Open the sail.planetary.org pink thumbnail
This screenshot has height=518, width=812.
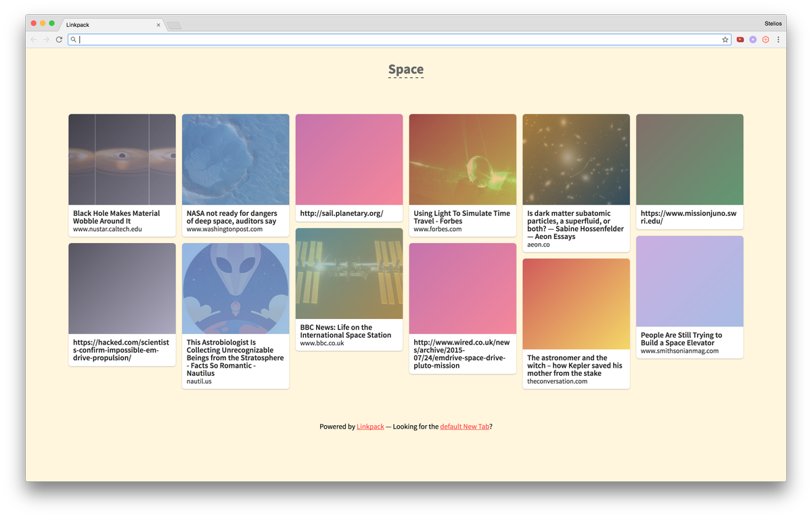pos(349,160)
